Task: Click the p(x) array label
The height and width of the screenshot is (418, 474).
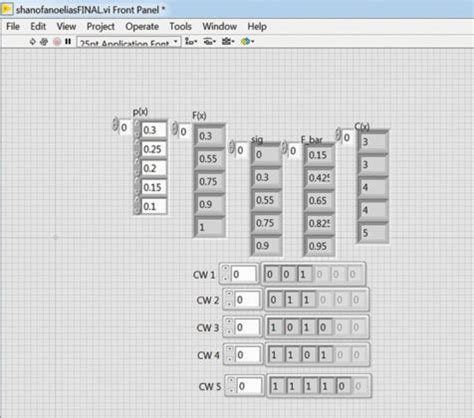Action: coord(141,112)
